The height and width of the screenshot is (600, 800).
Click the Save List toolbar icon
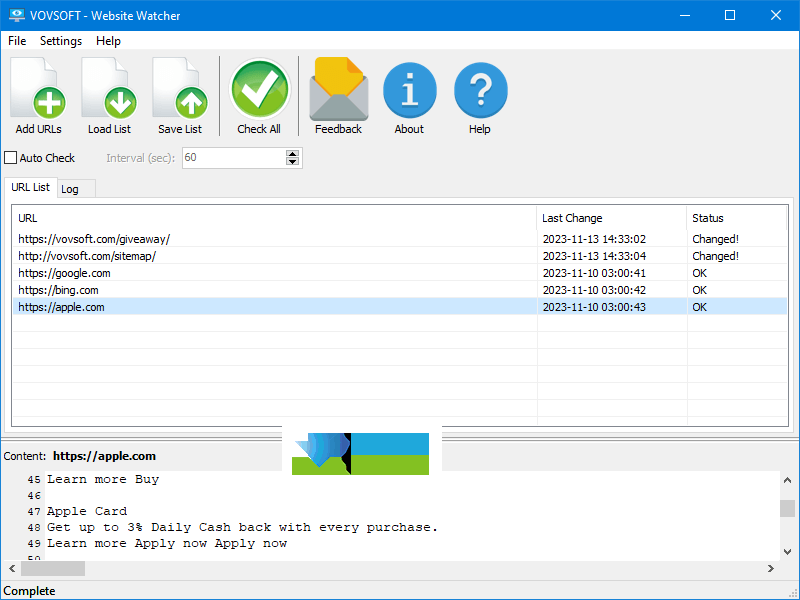coord(180,96)
